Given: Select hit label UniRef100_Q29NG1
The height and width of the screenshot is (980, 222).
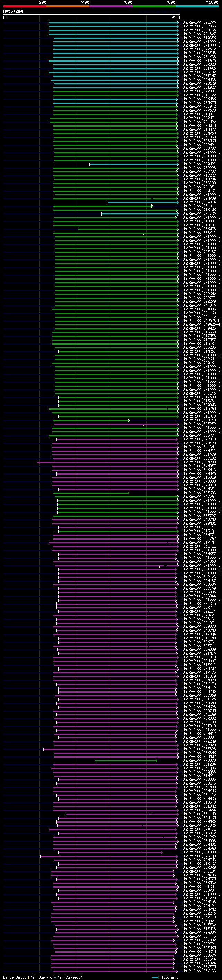Looking at the screenshot, I should [x=199, y=524].
